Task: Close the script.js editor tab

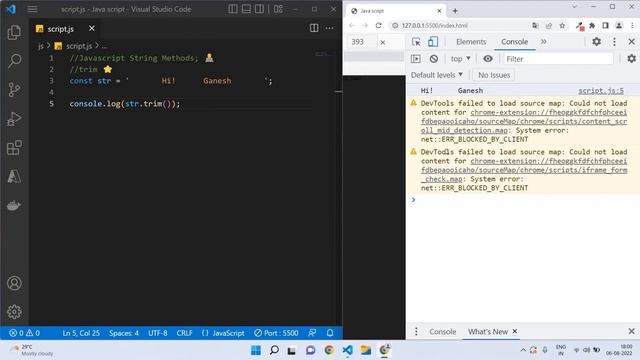Action: point(92,28)
